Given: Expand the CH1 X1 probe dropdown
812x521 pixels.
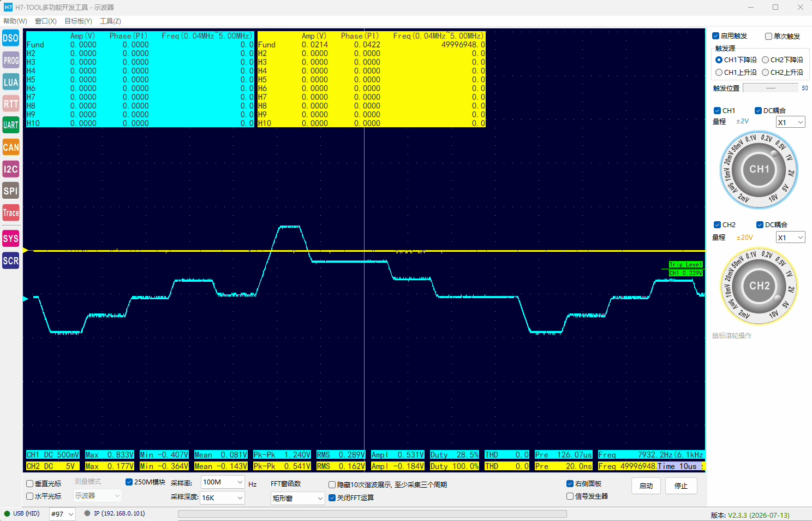Looking at the screenshot, I should (x=790, y=122).
